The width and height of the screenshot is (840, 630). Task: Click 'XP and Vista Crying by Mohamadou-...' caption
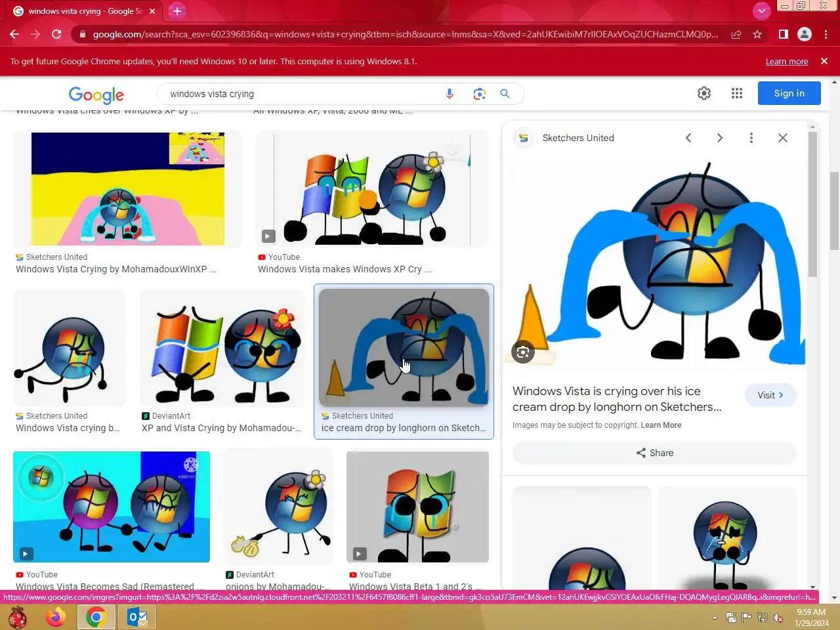pyautogui.click(x=221, y=428)
